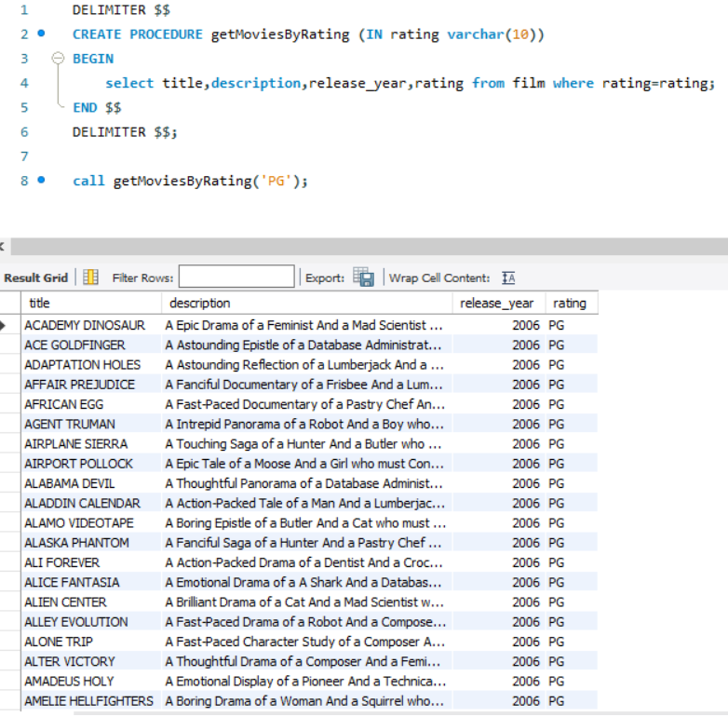Click the statement marker dot on line 8
This screenshot has height=717, width=728.
pos(41,180)
